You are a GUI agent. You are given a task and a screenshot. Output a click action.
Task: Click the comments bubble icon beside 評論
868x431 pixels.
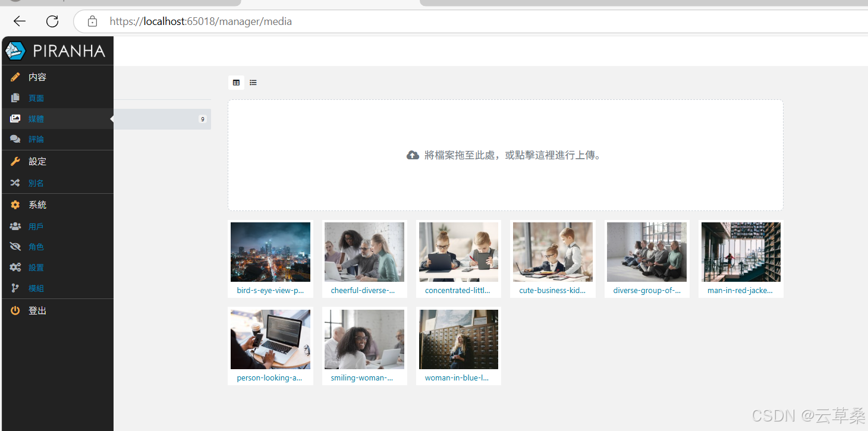click(15, 139)
